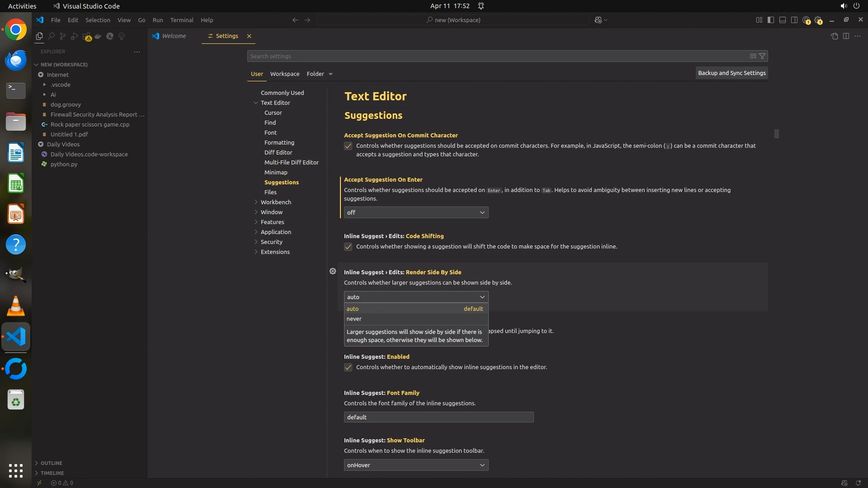Select 'never' in the open dropdown list
This screenshot has height=488, width=868.
(354, 319)
